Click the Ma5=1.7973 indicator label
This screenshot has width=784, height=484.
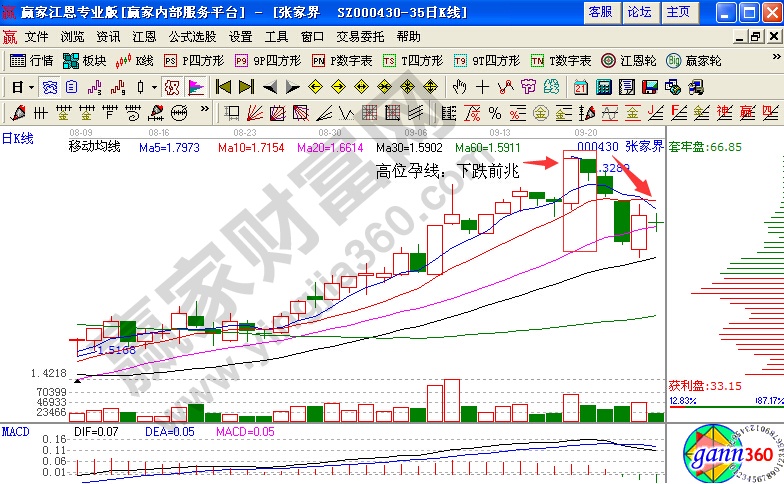pyautogui.click(x=170, y=148)
